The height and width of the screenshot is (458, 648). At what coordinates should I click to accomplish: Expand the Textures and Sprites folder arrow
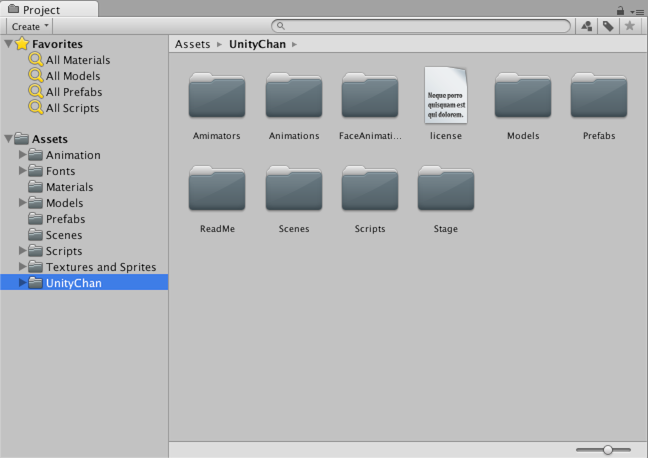pos(23,267)
